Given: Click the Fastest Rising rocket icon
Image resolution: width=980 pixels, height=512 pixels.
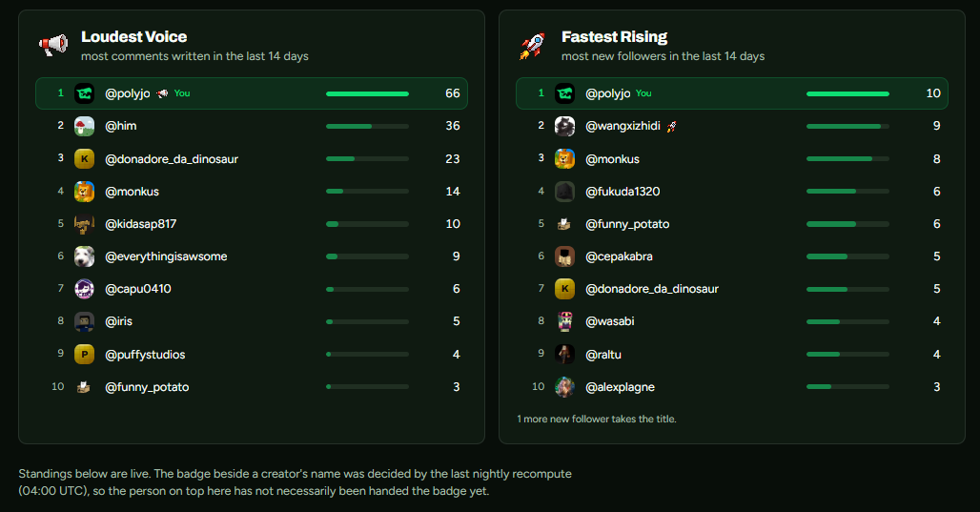Looking at the screenshot, I should [532, 46].
